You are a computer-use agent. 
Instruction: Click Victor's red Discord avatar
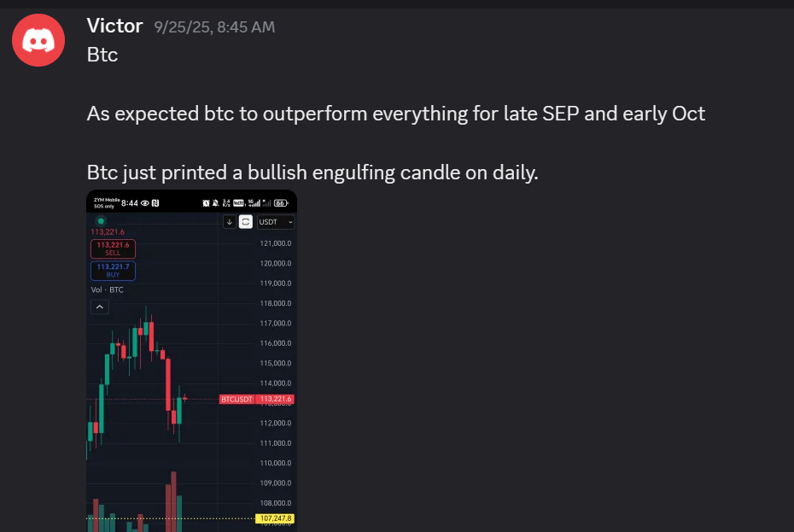(38, 39)
